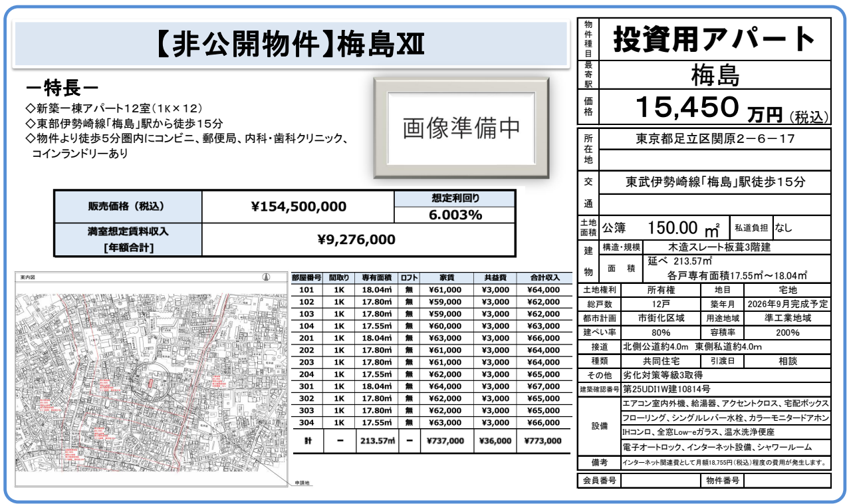This screenshot has width=849, height=504.
Task: Click the address 東京都足立区関原2-6-17
Action: (714, 140)
